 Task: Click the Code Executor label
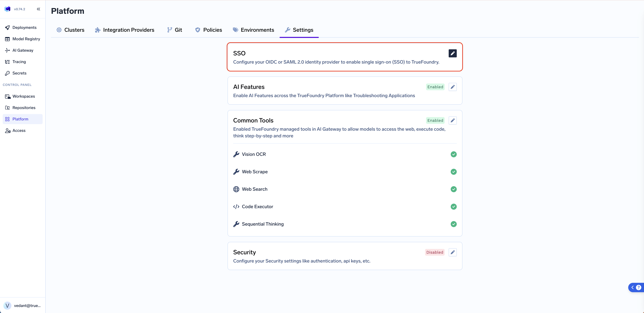pyautogui.click(x=258, y=207)
